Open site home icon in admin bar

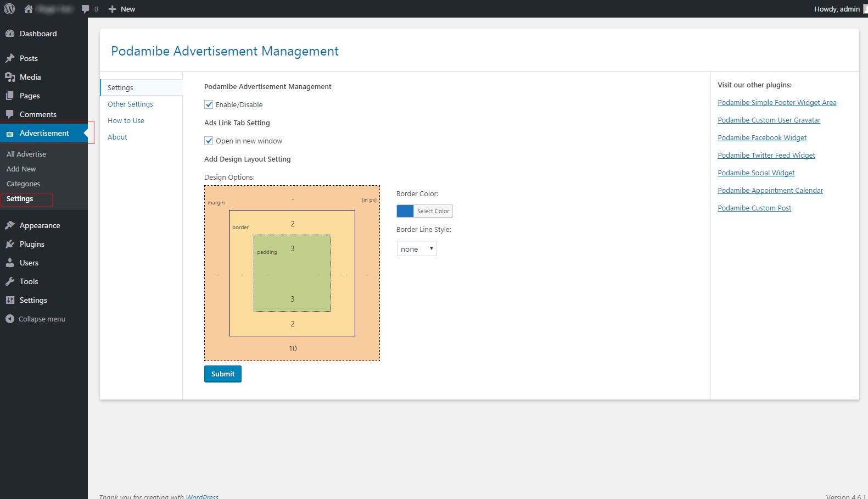pos(29,9)
